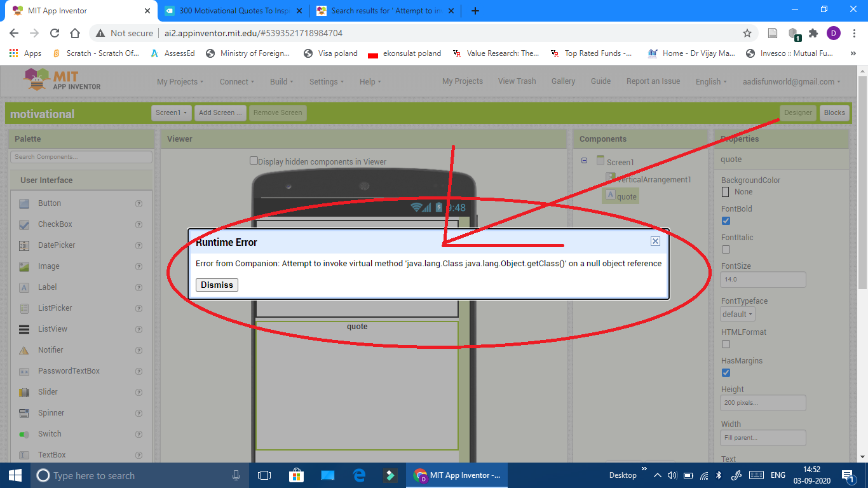Select the Spinner palette icon
Image resolution: width=868 pixels, height=488 pixels.
24,413
